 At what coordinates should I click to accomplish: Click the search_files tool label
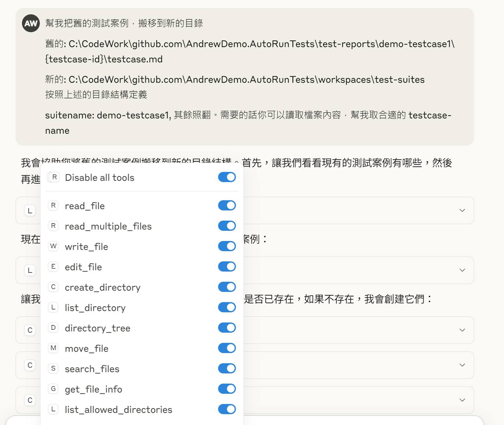click(x=92, y=369)
